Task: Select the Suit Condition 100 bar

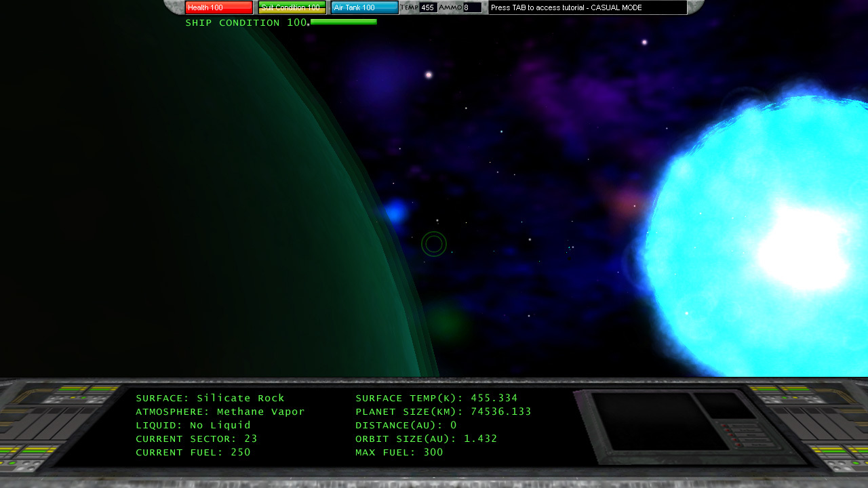Action: click(292, 7)
